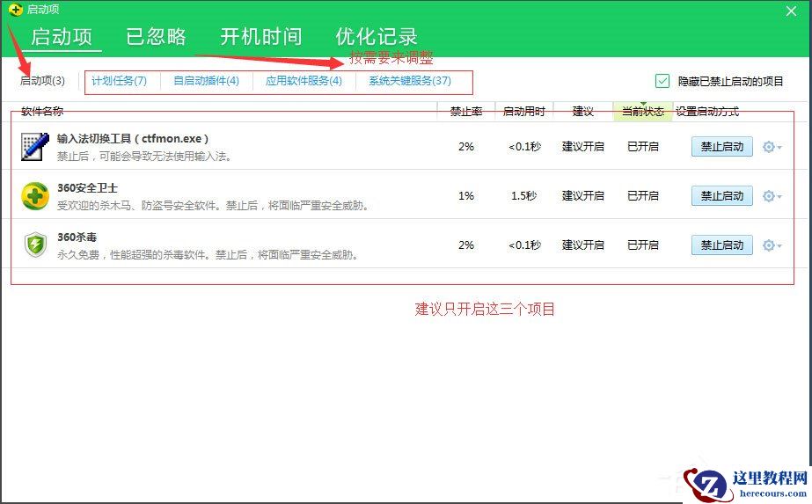The image size is (812, 504).
Task: Open the 开机时间 tab
Action: click(261, 37)
